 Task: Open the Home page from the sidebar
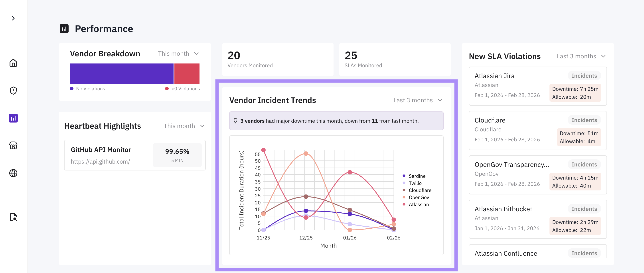click(x=13, y=63)
